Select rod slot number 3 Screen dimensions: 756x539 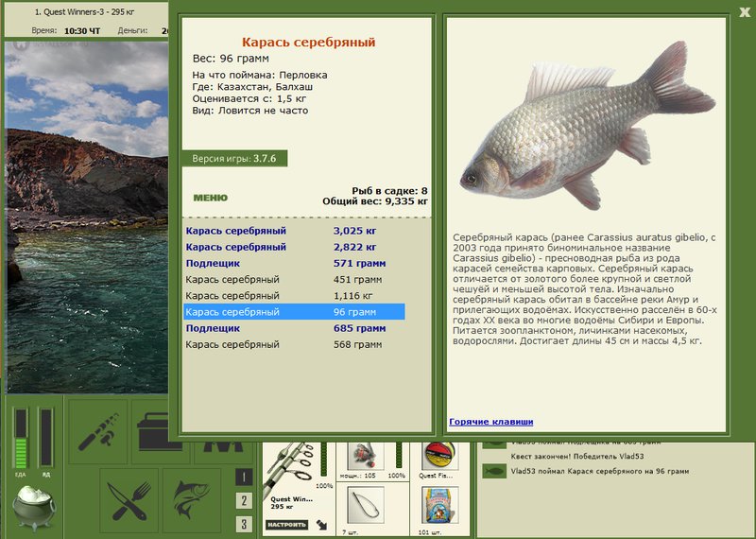[x=244, y=524]
